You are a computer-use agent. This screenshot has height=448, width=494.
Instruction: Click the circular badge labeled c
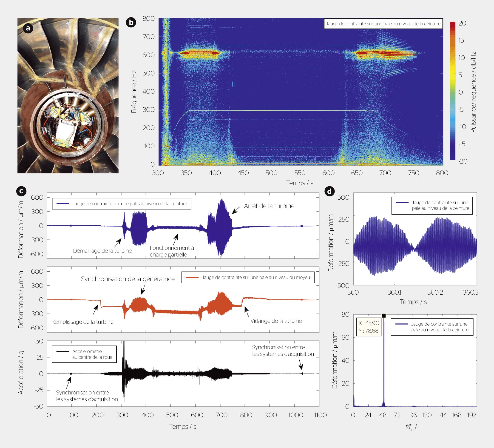(21, 191)
